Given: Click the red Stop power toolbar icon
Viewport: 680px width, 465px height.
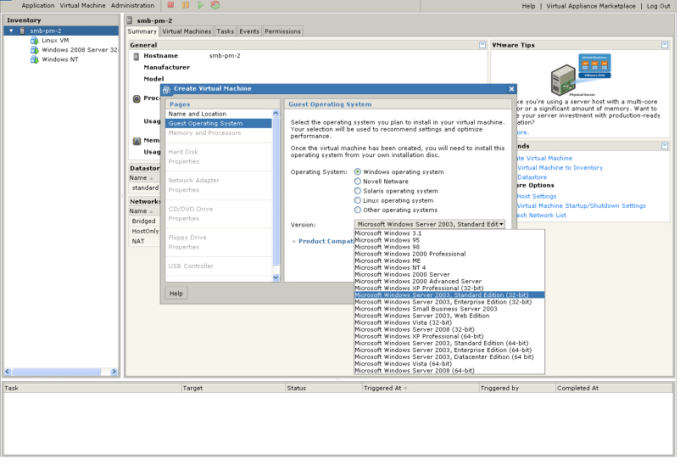Looking at the screenshot, I should pos(171,5).
